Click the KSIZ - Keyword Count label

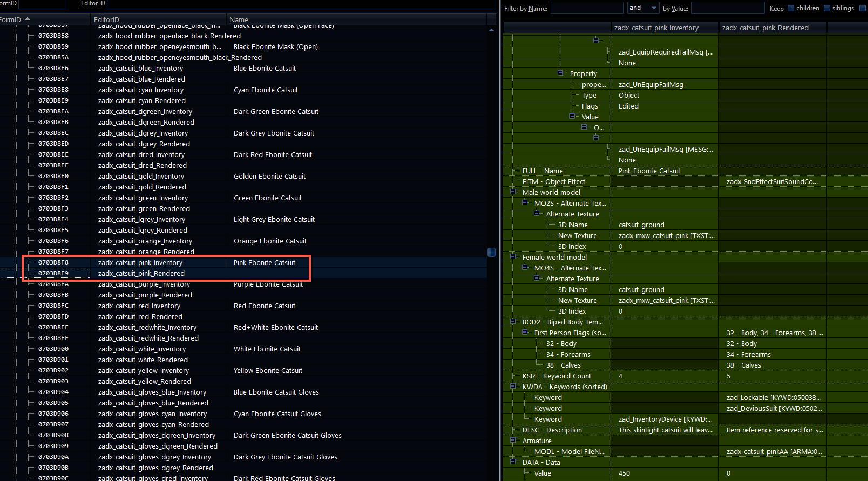[x=557, y=376]
